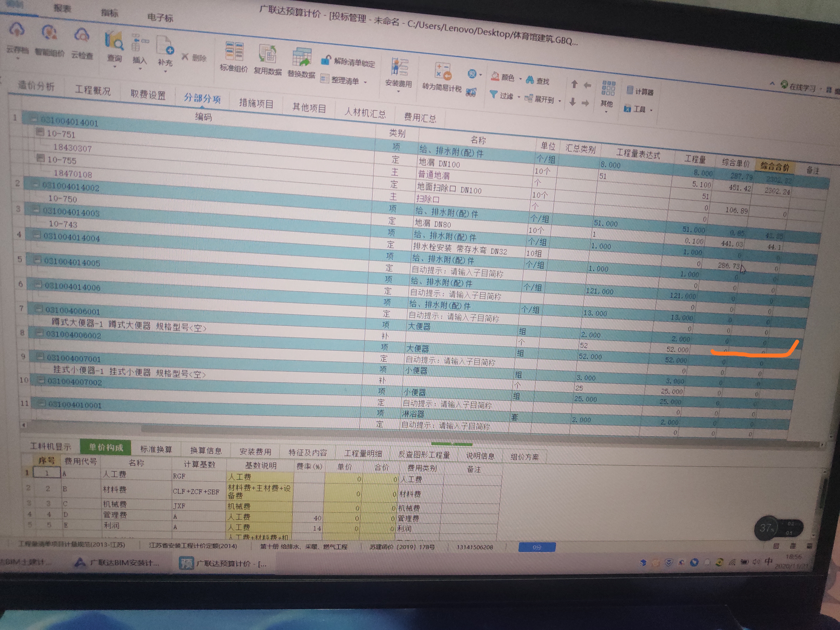Open 在线学习 online learning
The height and width of the screenshot is (630, 840).
(798, 86)
